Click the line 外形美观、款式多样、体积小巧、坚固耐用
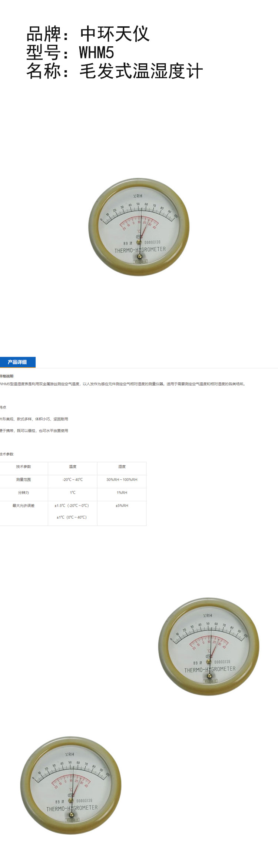Screen dimensions: 278x868 coord(34,419)
